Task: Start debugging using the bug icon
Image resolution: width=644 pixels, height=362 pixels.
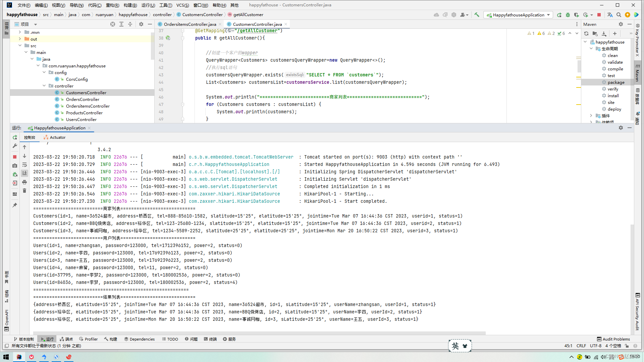Action: (x=568, y=15)
